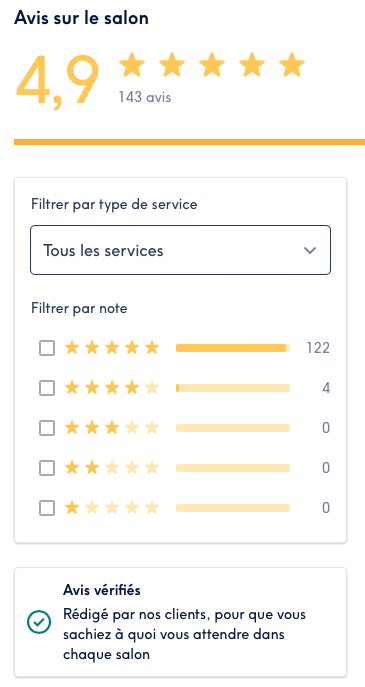Image resolution: width=365 pixels, height=687 pixels.
Task: Click the 122 count for five-star reviews
Action: point(318,348)
